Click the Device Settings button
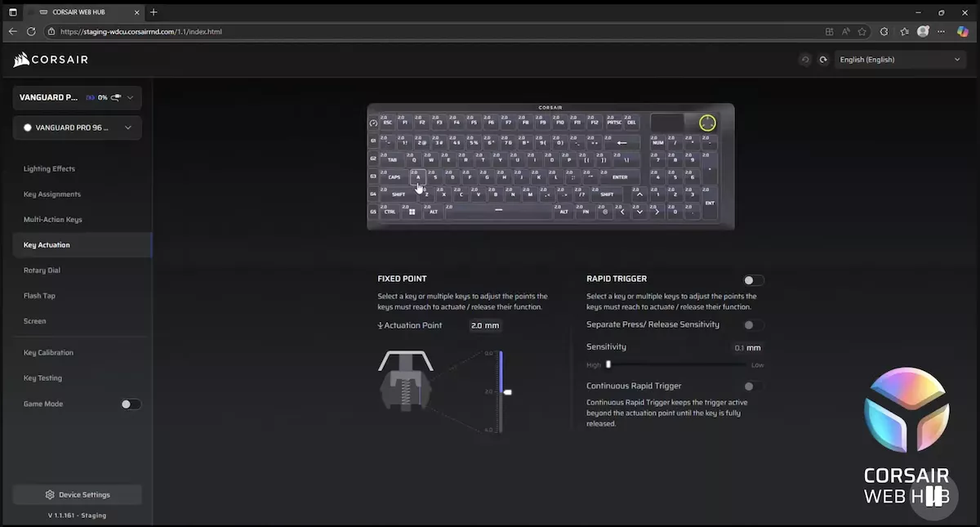980x527 pixels. click(x=77, y=495)
